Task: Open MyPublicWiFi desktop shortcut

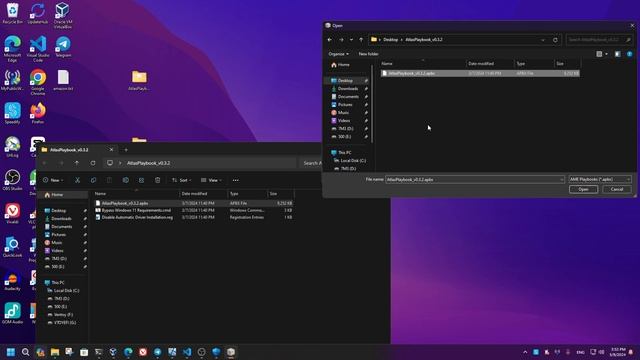Action: (12, 80)
